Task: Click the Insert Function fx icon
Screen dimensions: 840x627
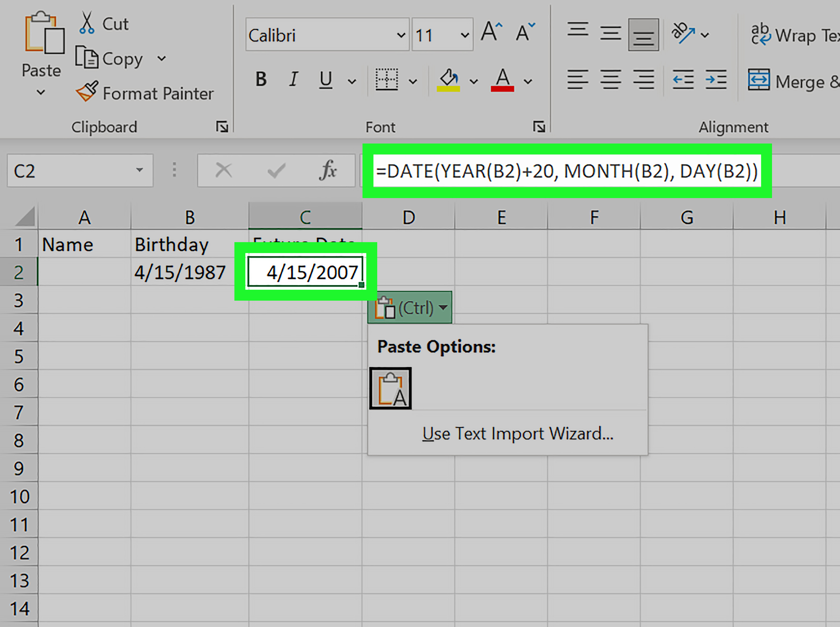Action: tap(328, 171)
